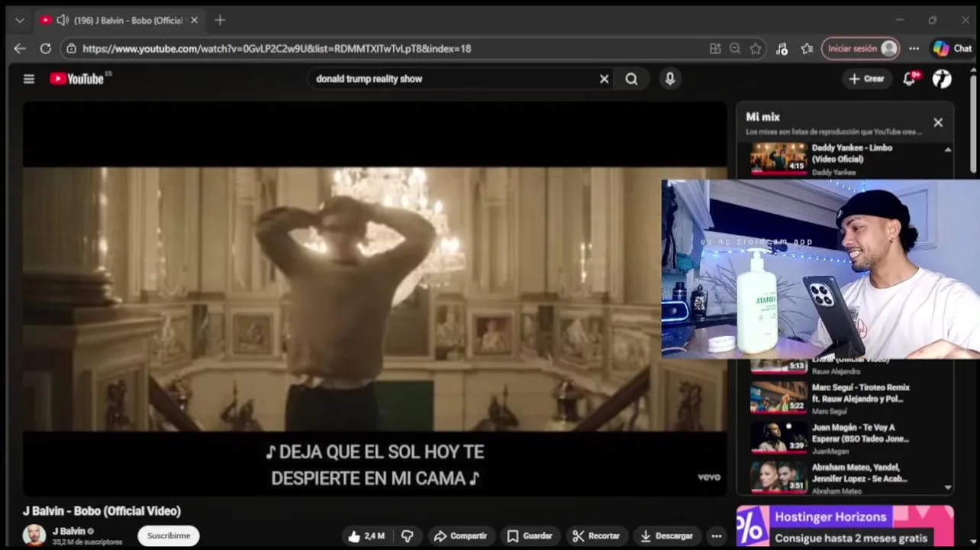980x550 pixels.
Task: Open the tab list dropdown
Action: point(20,20)
